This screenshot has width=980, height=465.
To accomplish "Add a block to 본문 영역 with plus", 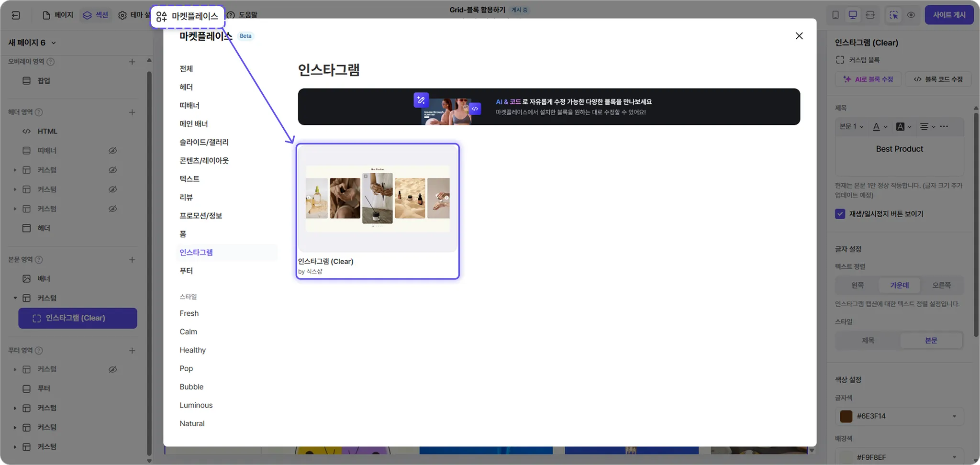I will 132,260.
